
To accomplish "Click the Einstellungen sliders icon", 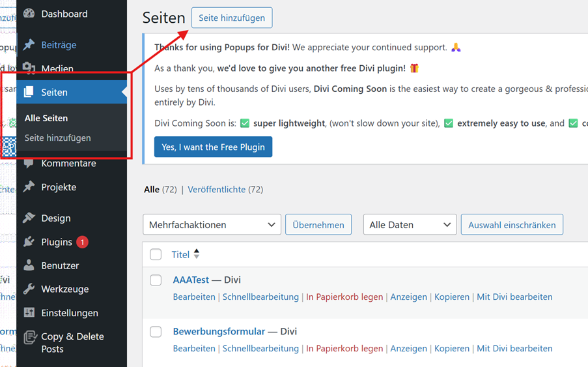I will 29,313.
